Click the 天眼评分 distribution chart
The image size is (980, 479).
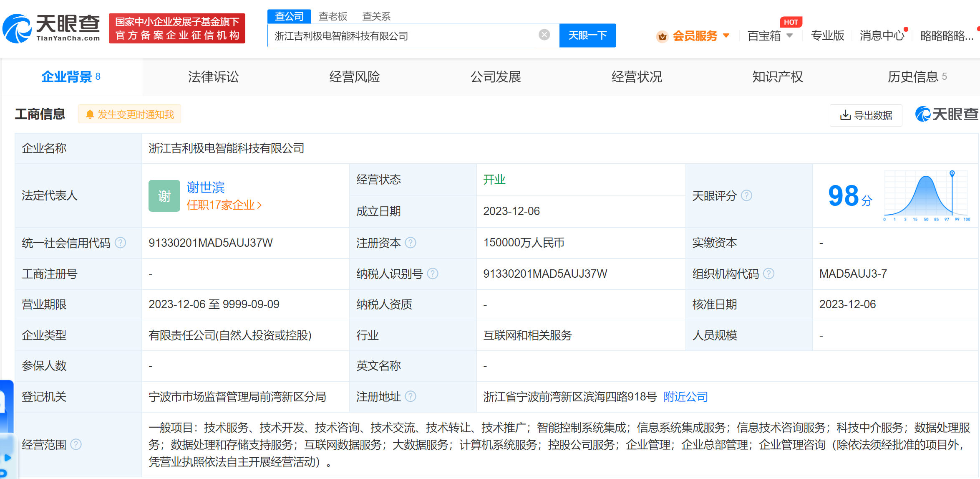(927, 195)
